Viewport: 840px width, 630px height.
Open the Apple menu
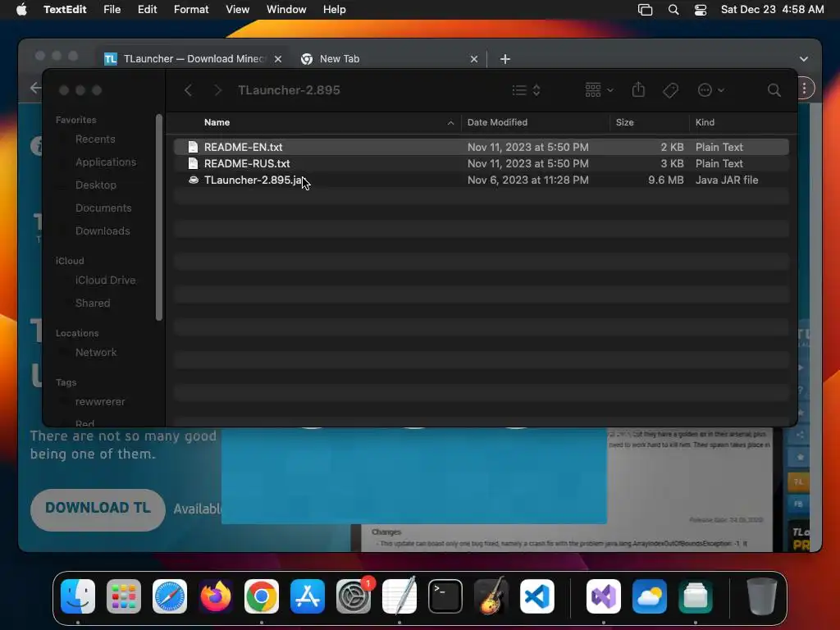pyautogui.click(x=21, y=10)
